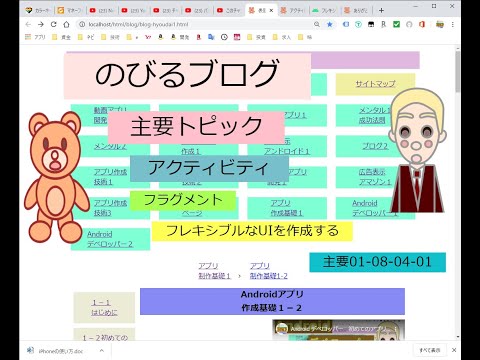The width and height of the screenshot is (480, 360).
Task: Open the ブログ2 link
Action: 375,146
